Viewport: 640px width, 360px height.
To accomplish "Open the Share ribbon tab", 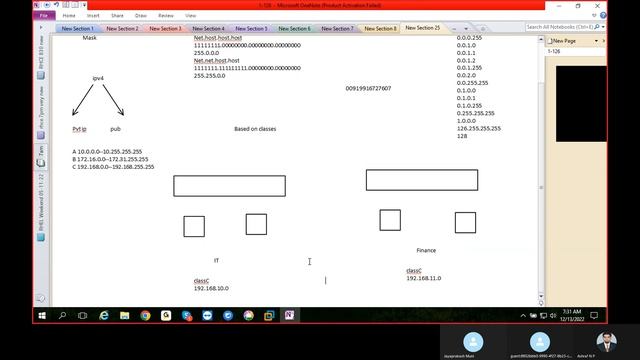I will tap(117, 16).
